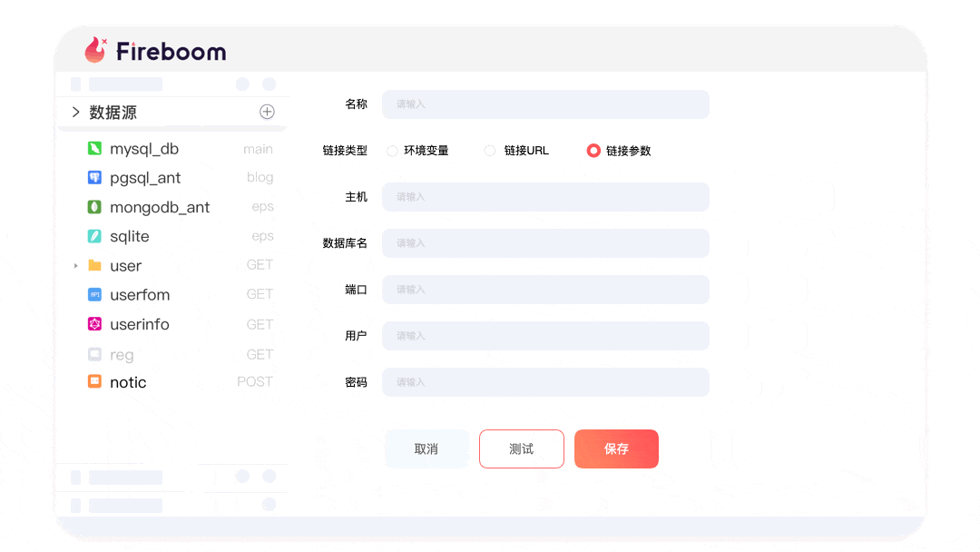This screenshot has width=980, height=552.
Task: Click the 取消 cancel button
Action: (x=426, y=448)
